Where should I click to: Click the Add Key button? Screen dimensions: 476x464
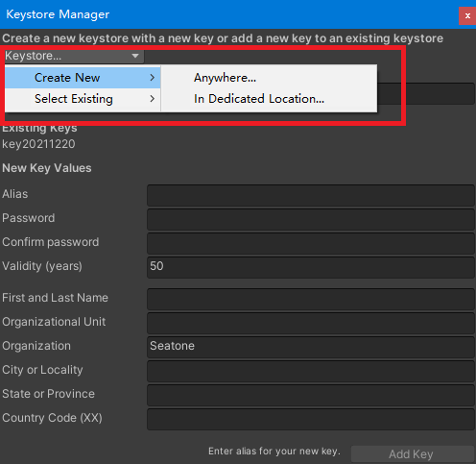coord(413,454)
